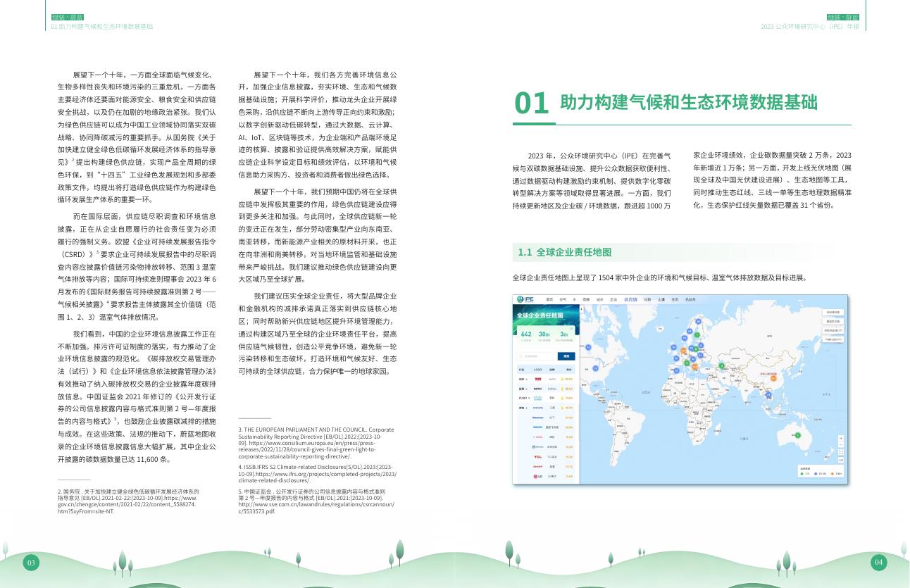Click the page number 03 badge
The width and height of the screenshot is (910, 588).
tap(31, 563)
